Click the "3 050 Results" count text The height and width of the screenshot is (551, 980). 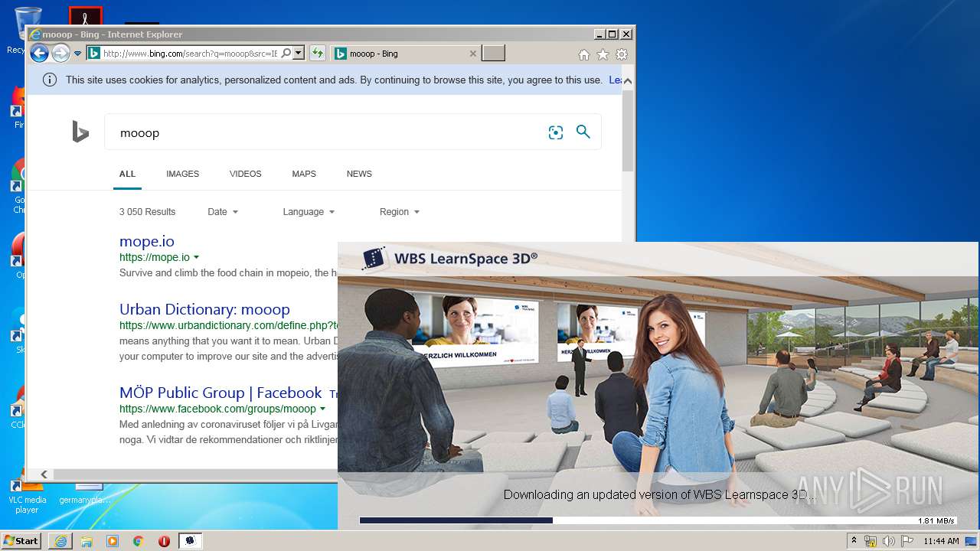coord(147,212)
